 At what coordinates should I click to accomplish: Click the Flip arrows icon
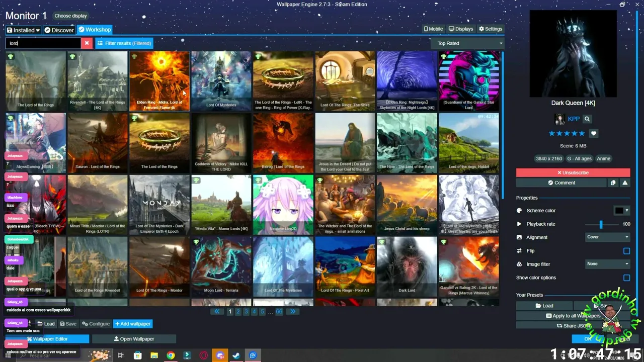pyautogui.click(x=519, y=251)
